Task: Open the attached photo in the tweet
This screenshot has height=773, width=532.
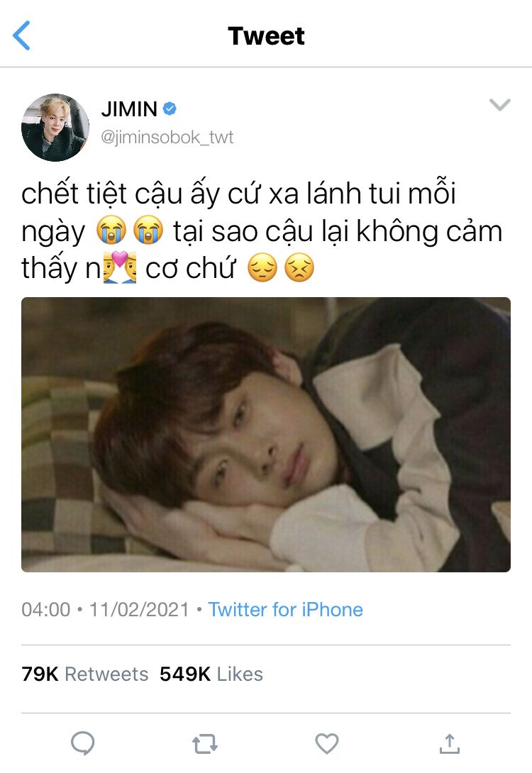Action: [x=266, y=434]
